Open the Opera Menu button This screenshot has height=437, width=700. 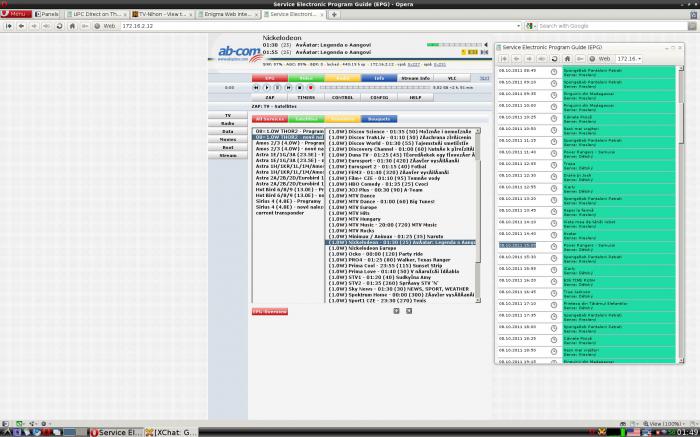(x=16, y=14)
